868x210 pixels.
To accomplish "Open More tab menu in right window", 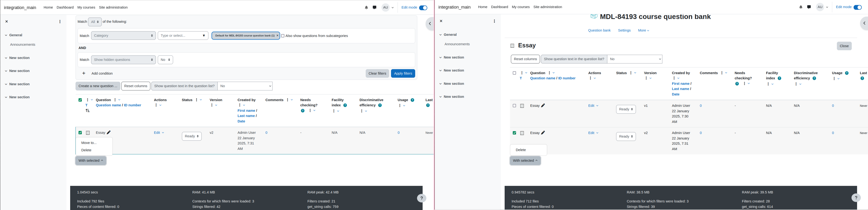I will (x=643, y=31).
